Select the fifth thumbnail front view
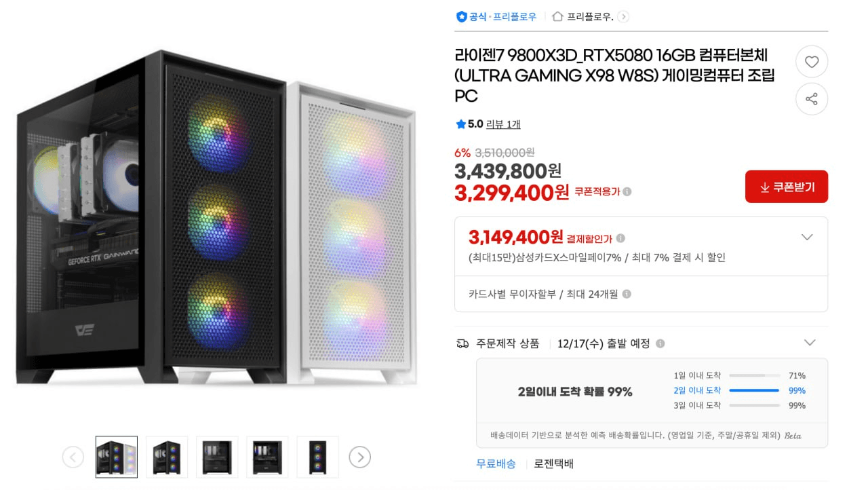Image resolution: width=868 pixels, height=490 pixels. point(317,457)
